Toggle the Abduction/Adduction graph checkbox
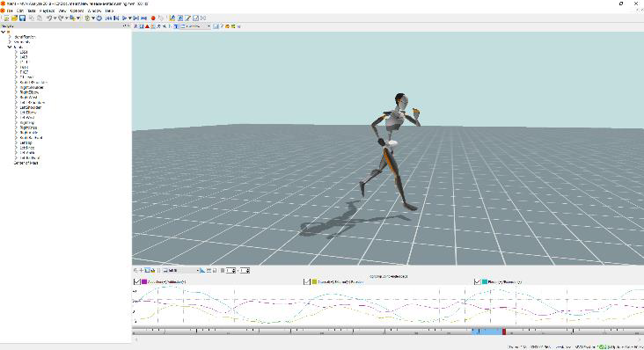The width and height of the screenshot is (644, 350). point(137,282)
